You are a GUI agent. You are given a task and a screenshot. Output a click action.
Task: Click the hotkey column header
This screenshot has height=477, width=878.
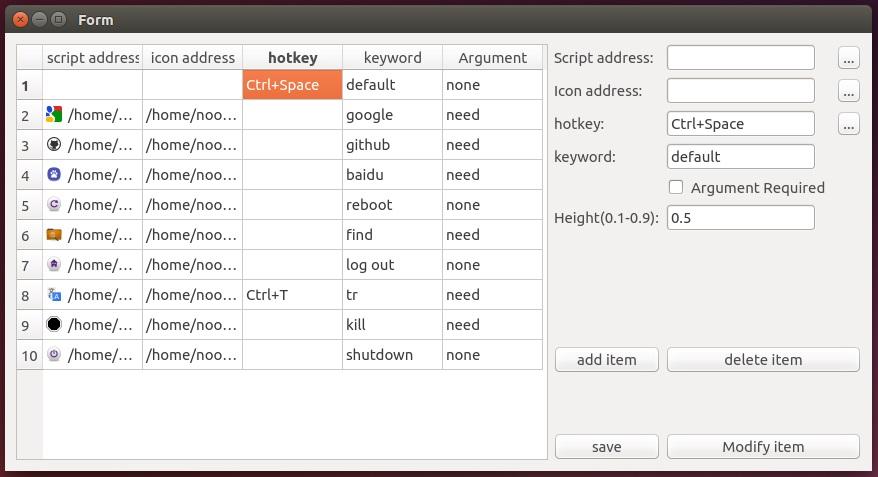292,58
